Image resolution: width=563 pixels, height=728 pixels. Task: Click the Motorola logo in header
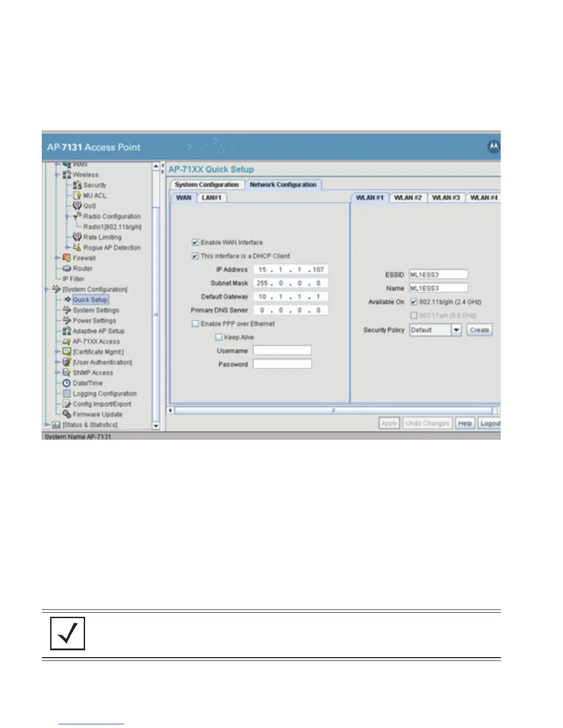494,147
